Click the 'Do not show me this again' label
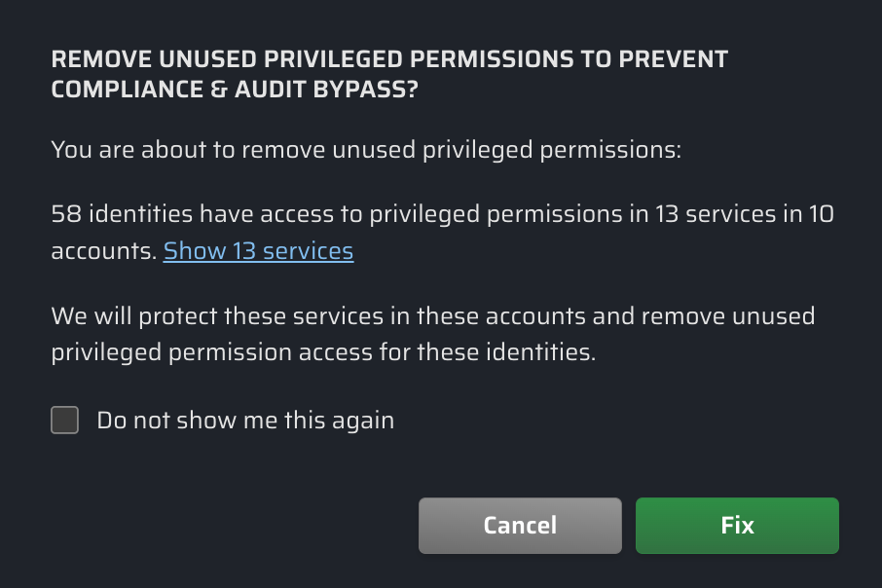 [244, 421]
